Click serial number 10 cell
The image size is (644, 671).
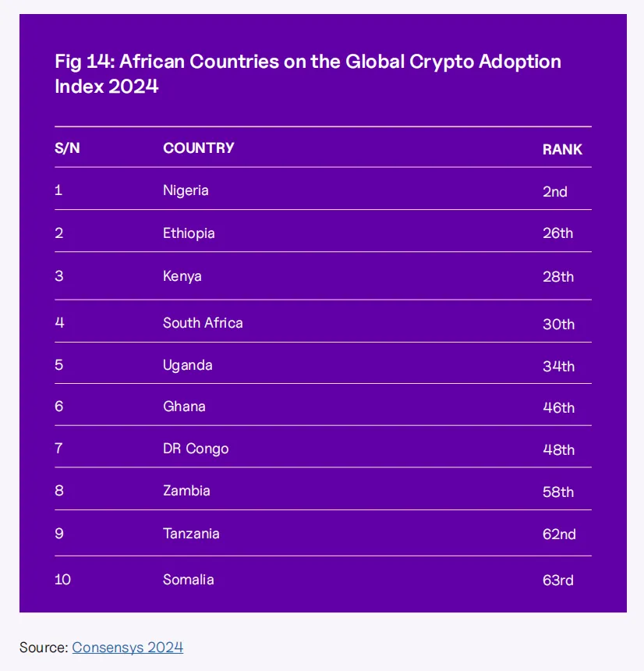(62, 580)
